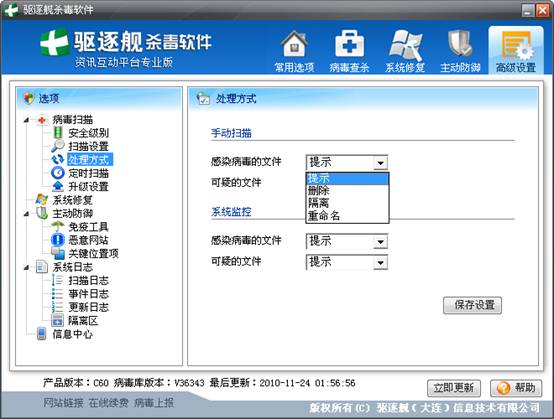Switch to the 病毒查杀 tab label
The height and width of the screenshot is (419, 554).
[349, 67]
